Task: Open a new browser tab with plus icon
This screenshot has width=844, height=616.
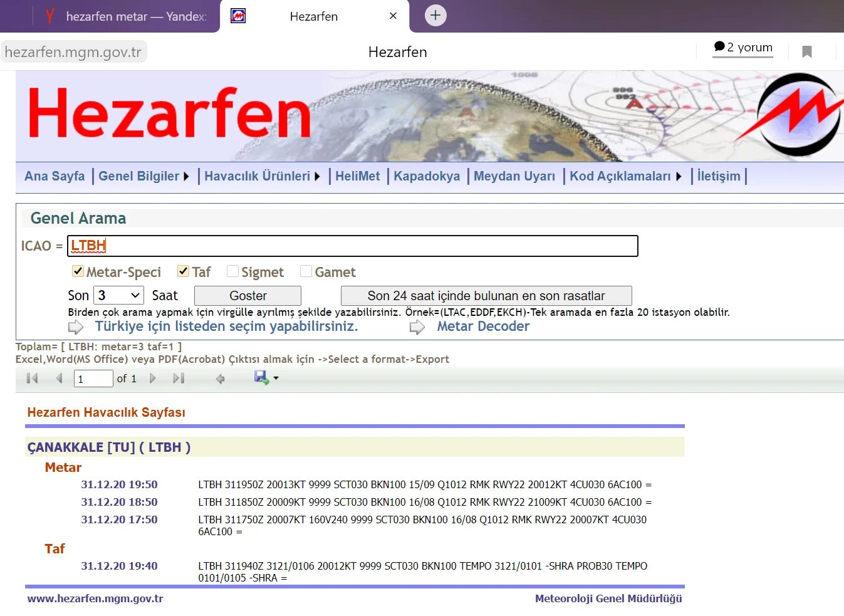Action: coord(435,15)
